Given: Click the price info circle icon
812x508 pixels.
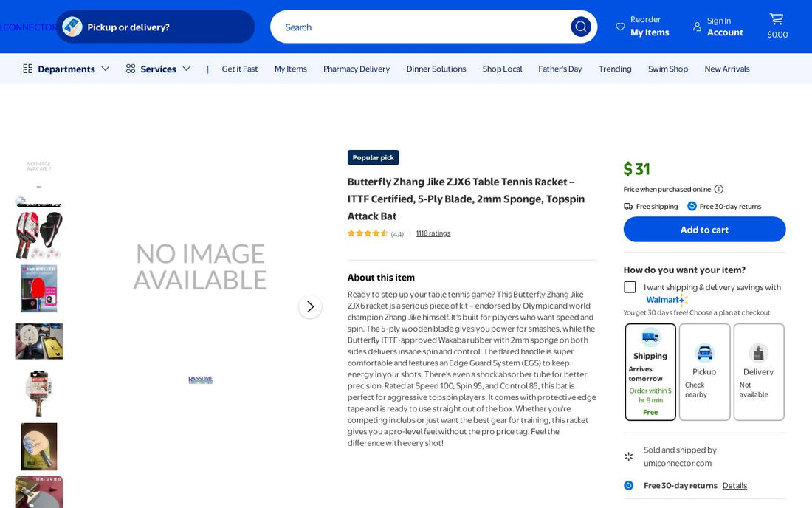Looking at the screenshot, I should coord(719,190).
